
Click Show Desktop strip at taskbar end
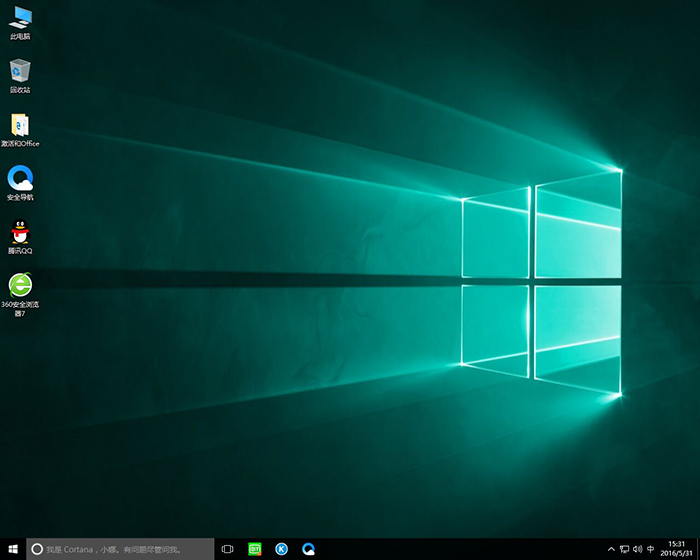click(698, 549)
